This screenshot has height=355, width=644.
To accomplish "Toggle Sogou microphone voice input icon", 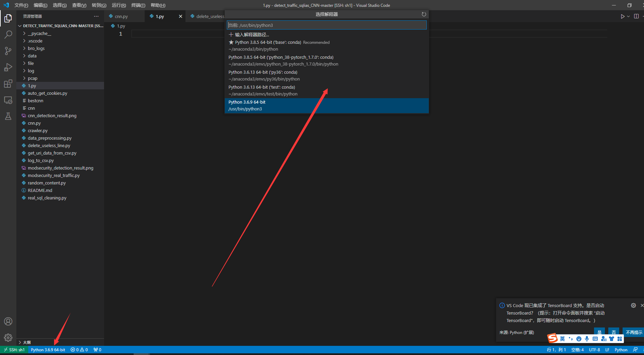I will 587,339.
